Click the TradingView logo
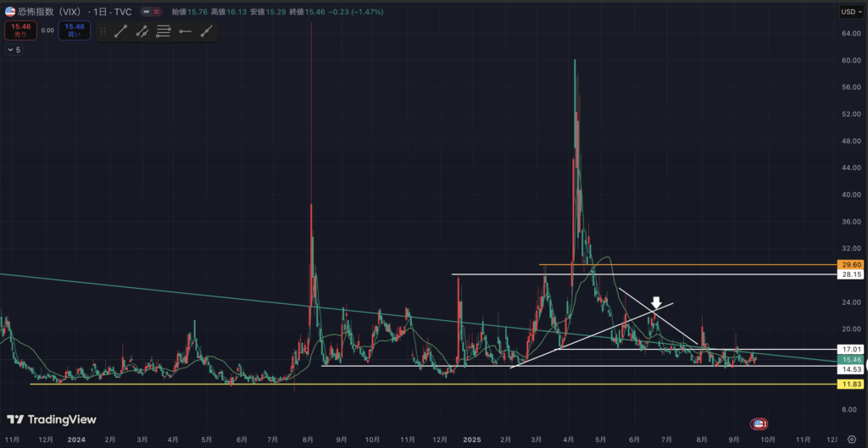868x448 pixels. [52, 419]
